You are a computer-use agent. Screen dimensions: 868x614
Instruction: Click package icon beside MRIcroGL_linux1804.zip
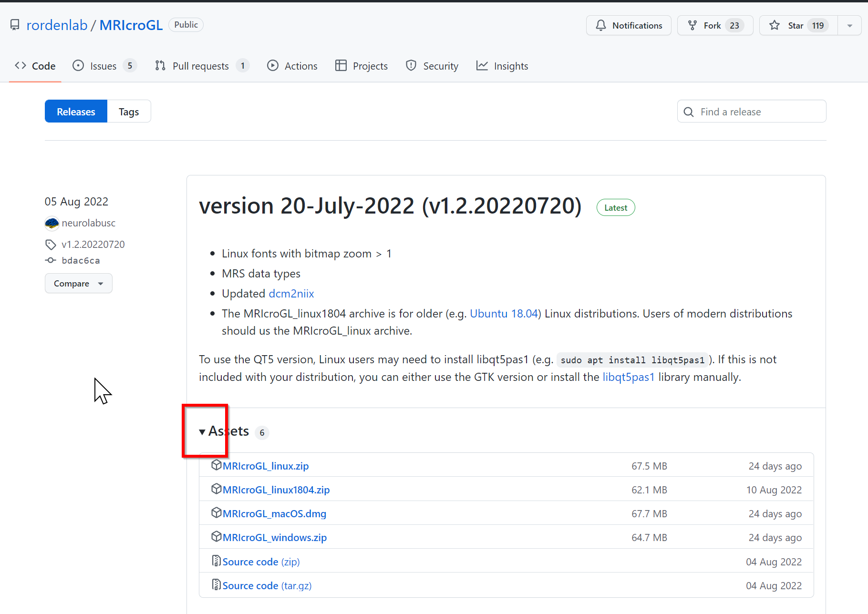(217, 489)
